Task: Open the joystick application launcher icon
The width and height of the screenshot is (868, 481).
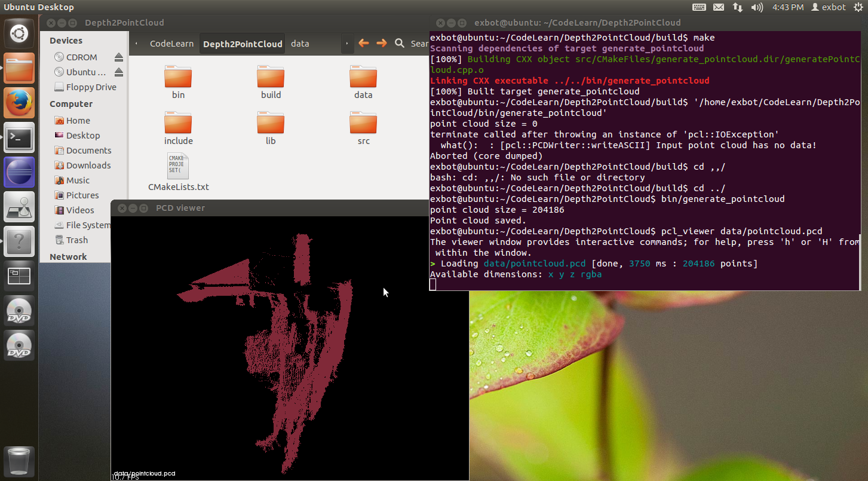Action: 20,207
